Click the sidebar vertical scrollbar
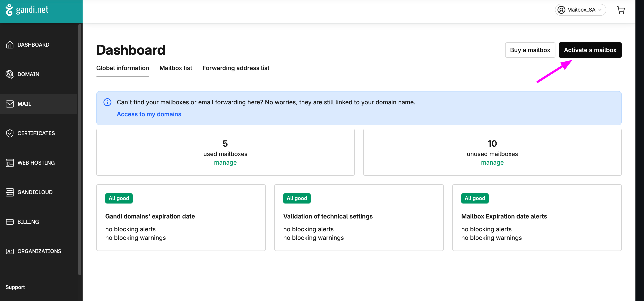The image size is (644, 301). click(x=80, y=149)
